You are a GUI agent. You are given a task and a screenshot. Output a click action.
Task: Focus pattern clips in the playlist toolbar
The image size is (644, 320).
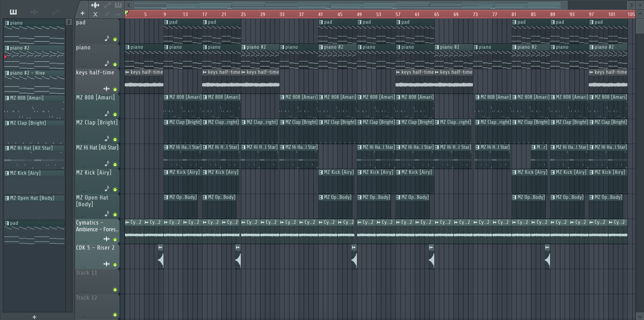pos(118,5)
